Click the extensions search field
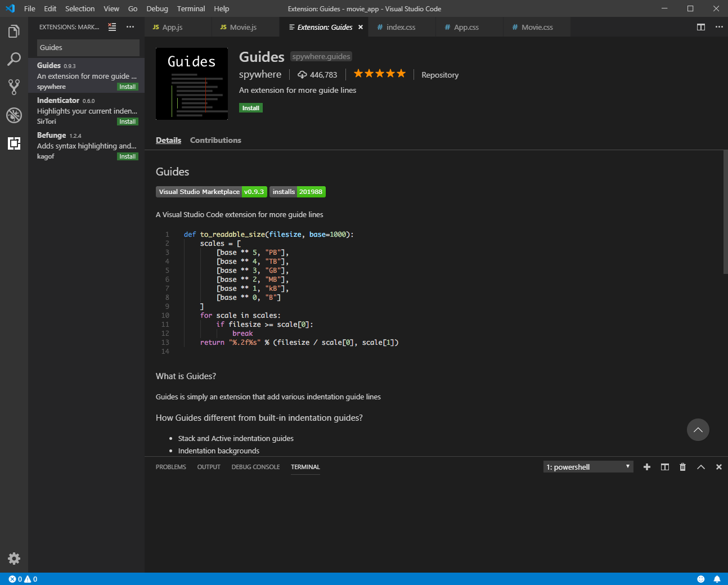The height and width of the screenshot is (585, 728). coord(88,48)
